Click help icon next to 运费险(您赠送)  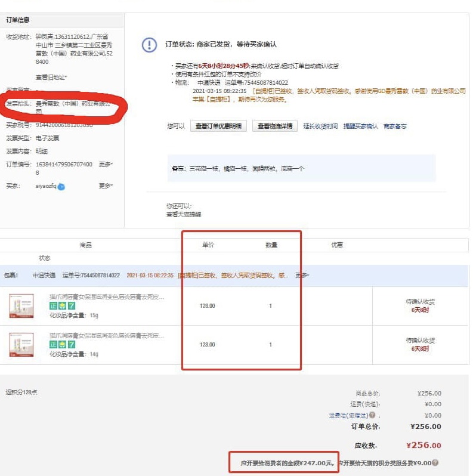372,415
